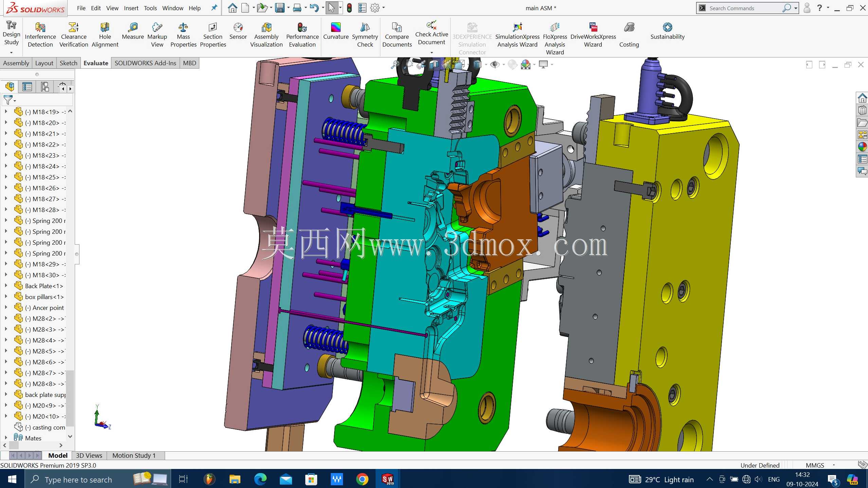Open the Costing tool
The image size is (868, 488).
click(x=629, y=35)
